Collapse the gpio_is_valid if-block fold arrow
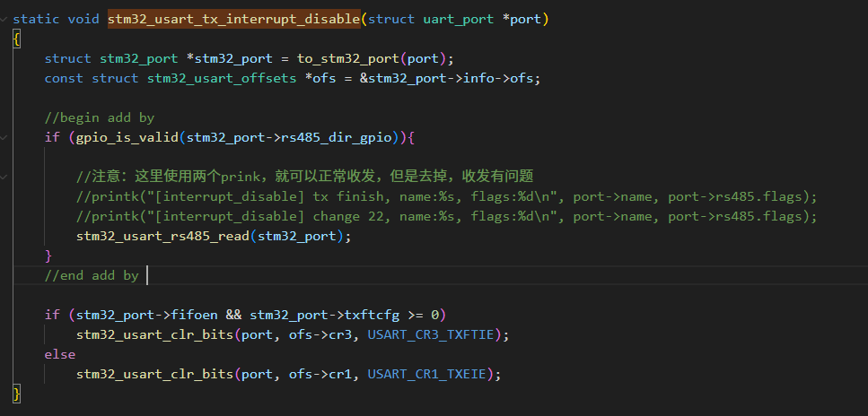 point(4,138)
